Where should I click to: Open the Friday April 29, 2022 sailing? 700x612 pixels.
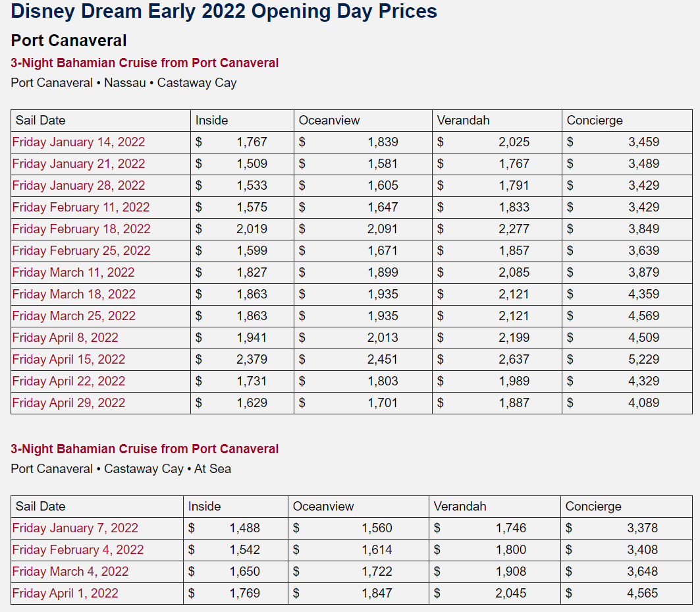pyautogui.click(x=68, y=403)
